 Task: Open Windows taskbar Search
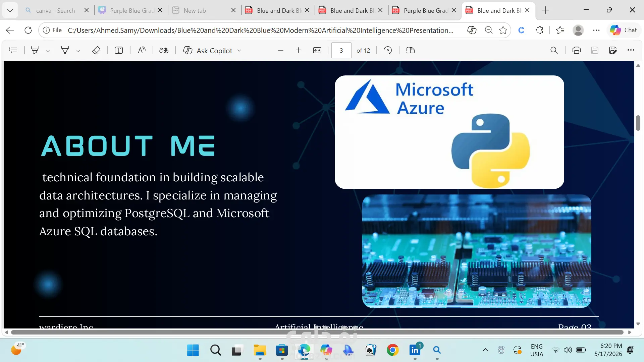pyautogui.click(x=216, y=350)
